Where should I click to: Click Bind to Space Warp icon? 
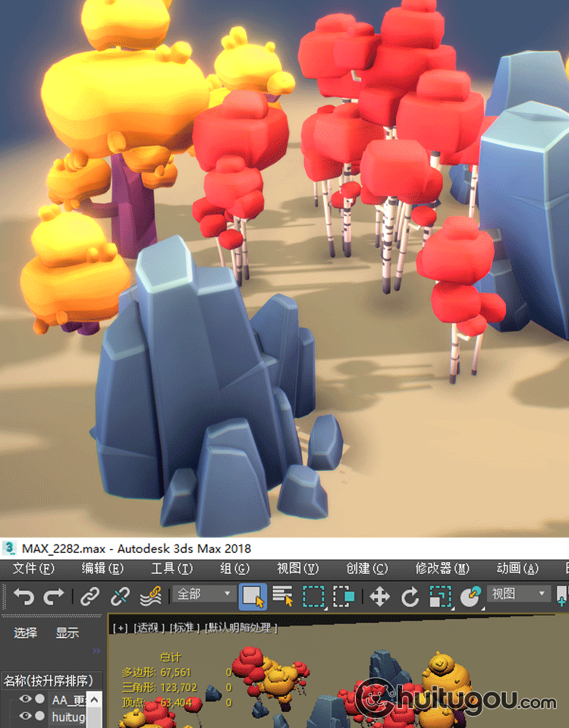pyautogui.click(x=149, y=596)
